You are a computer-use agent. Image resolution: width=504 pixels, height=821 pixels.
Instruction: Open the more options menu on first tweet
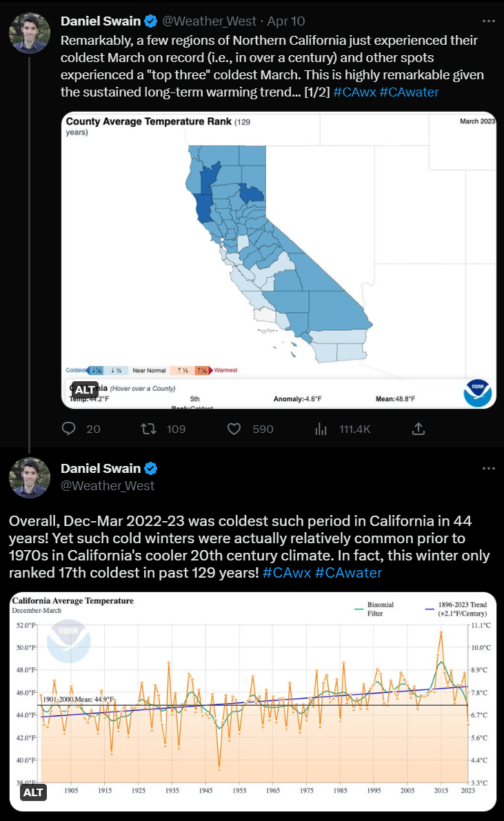[x=488, y=21]
